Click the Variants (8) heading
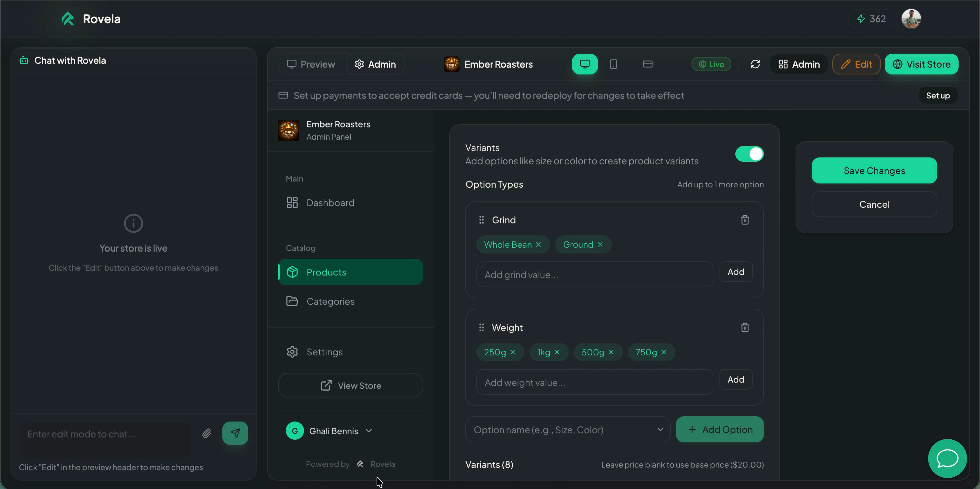The width and height of the screenshot is (980, 489). point(489,465)
